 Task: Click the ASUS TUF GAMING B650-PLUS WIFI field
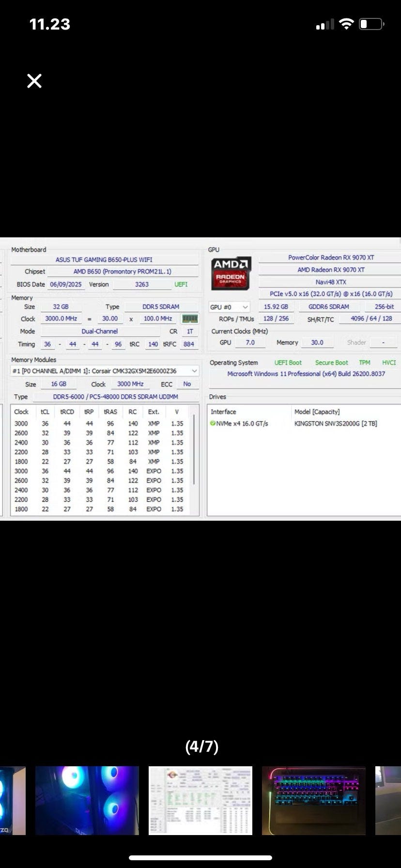(104, 260)
